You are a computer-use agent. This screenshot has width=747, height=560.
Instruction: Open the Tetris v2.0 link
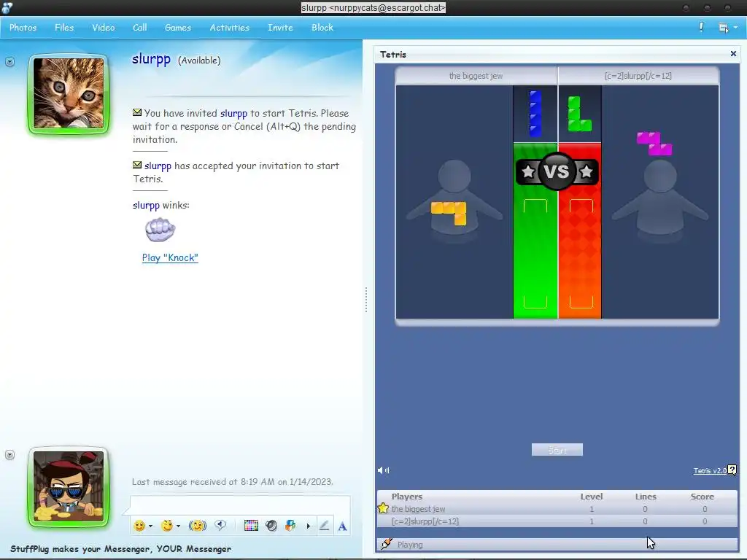[x=710, y=470]
